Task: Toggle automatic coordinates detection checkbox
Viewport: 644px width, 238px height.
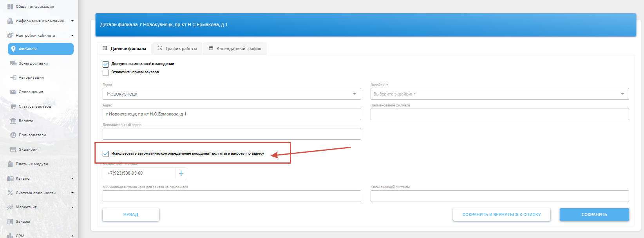Action: click(x=106, y=154)
